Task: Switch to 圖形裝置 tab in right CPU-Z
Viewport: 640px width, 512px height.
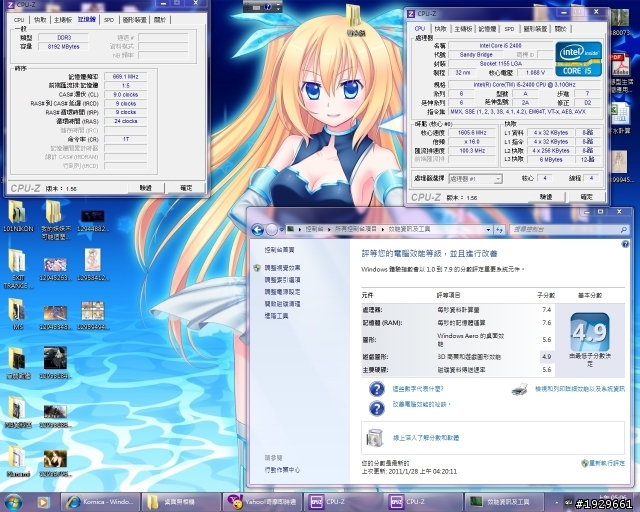Action: click(535, 29)
